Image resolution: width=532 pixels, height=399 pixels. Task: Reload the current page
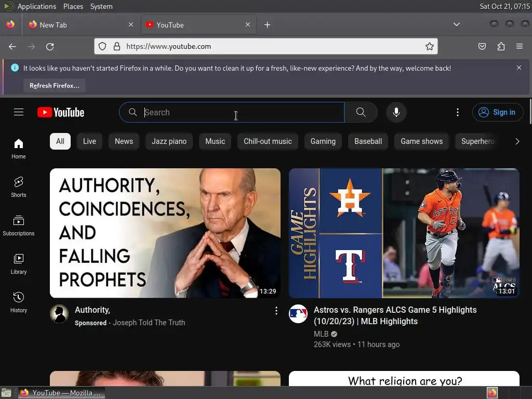click(50, 46)
